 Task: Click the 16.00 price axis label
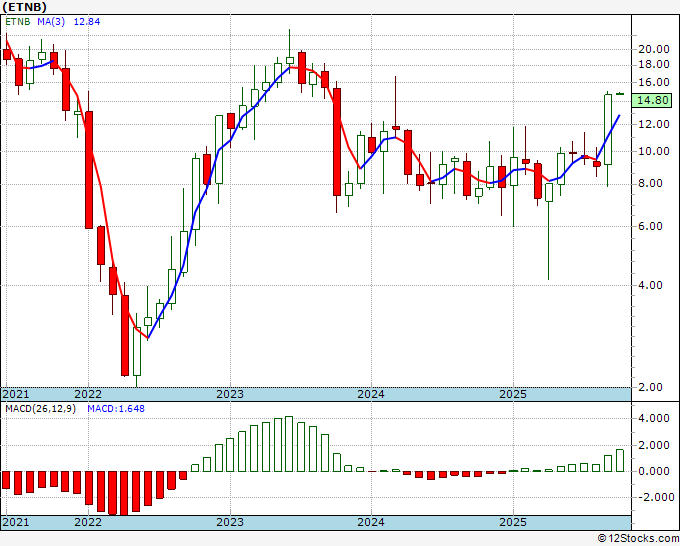pos(654,82)
